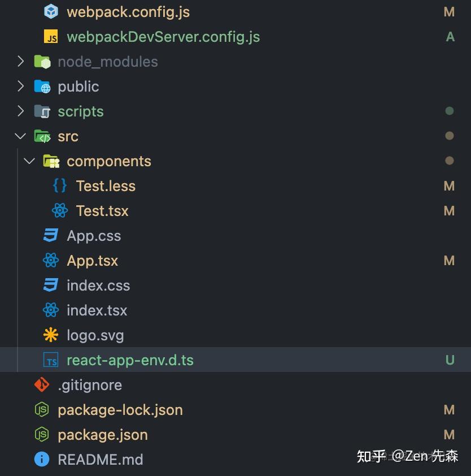Screen dimensions: 471x476
Task: Click the LESS icon next to Test.less
Action: [x=60, y=185]
